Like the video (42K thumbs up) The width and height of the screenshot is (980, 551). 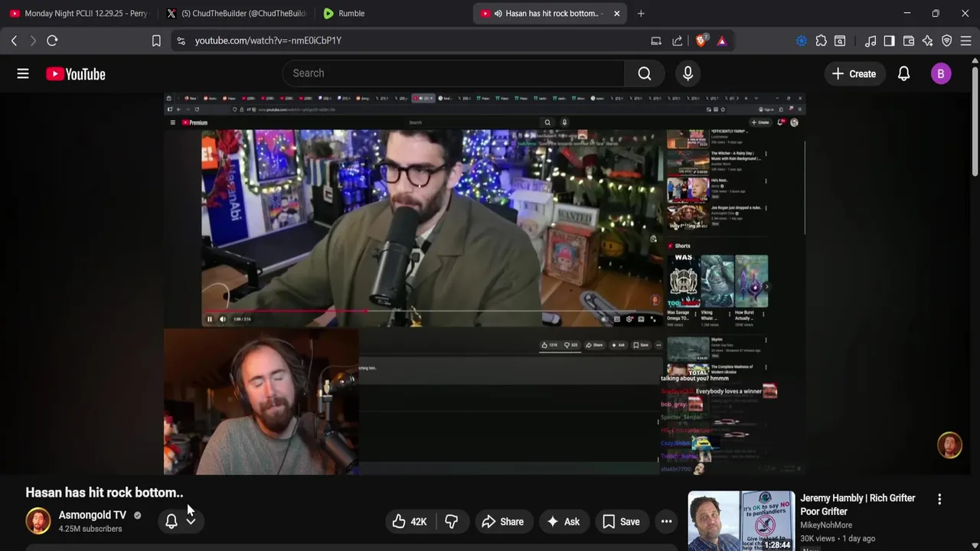[410, 522]
